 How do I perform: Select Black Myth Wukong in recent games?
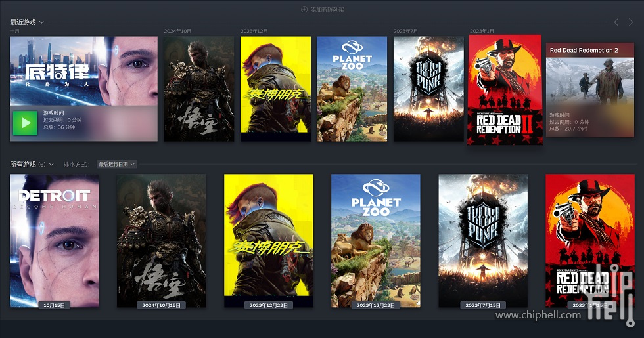(198, 89)
